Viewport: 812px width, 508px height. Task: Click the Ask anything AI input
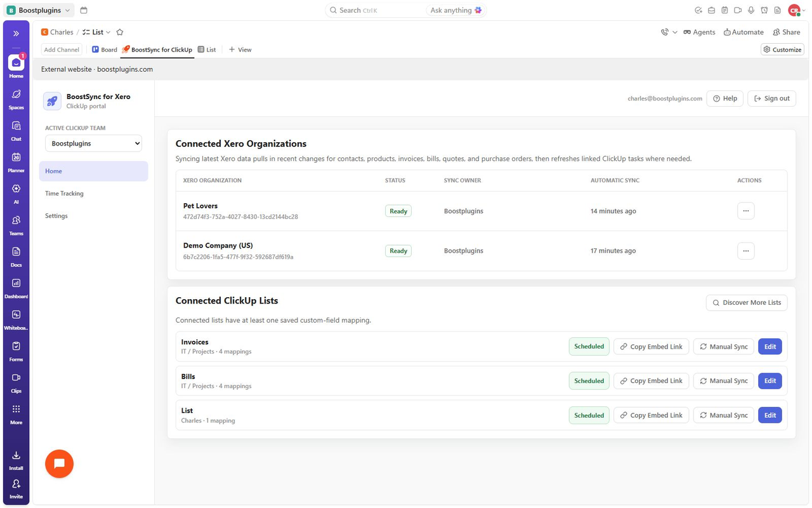tap(456, 10)
